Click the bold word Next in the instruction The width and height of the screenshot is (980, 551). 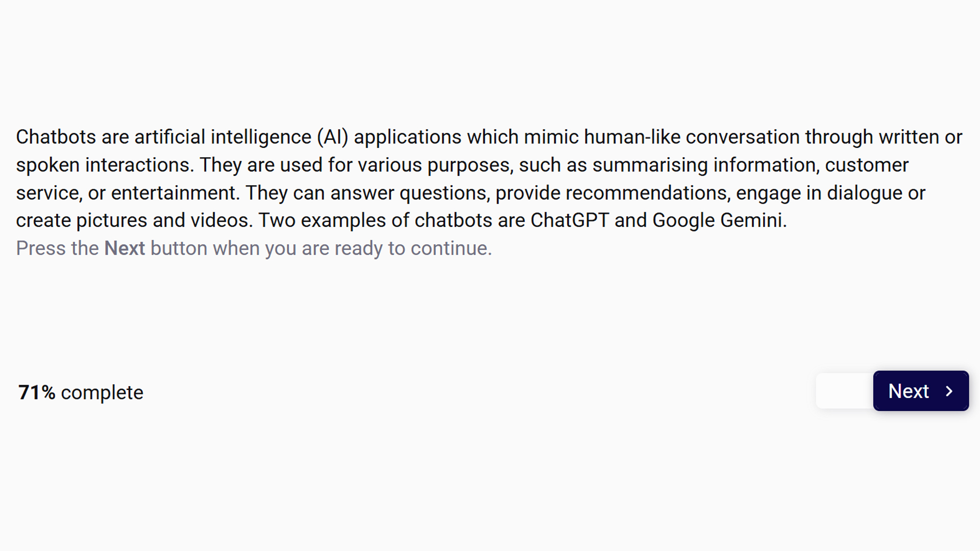[125, 248]
